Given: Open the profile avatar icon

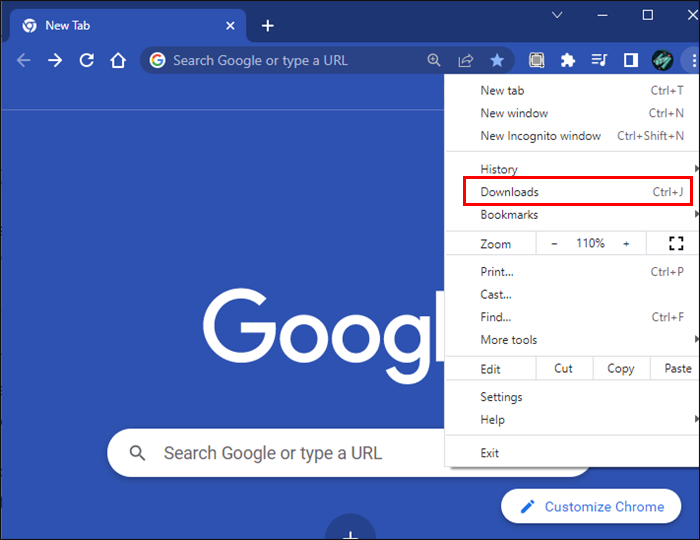Looking at the screenshot, I should [x=662, y=60].
